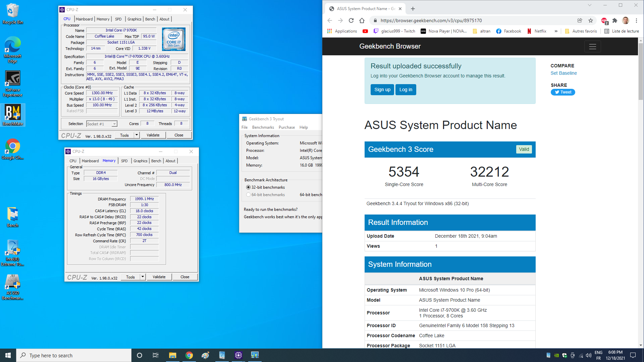This screenshot has width=644, height=362.
Task: Open the Benchmarks menu in Geekbench 3
Action: [x=263, y=127]
